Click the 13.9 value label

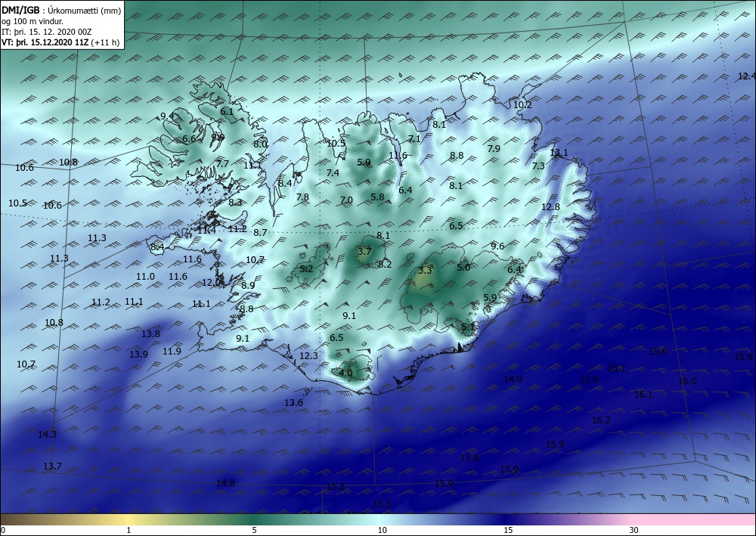[138, 355]
